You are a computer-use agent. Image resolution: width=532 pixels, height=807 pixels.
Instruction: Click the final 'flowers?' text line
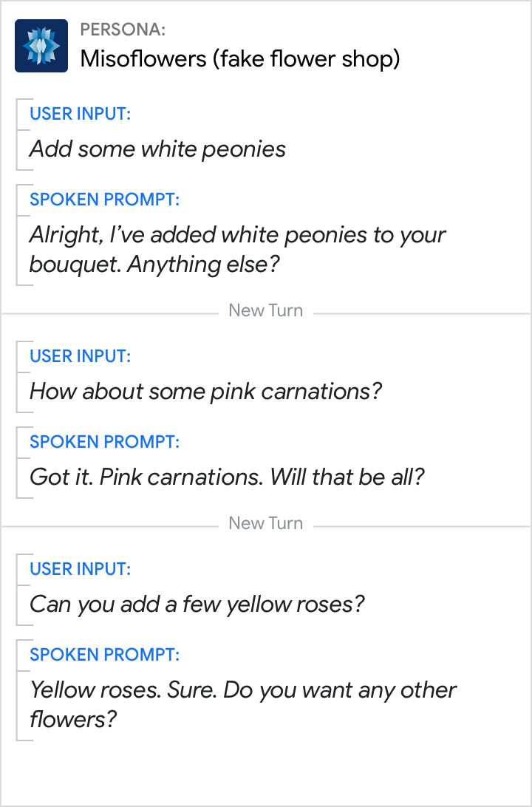tap(74, 719)
